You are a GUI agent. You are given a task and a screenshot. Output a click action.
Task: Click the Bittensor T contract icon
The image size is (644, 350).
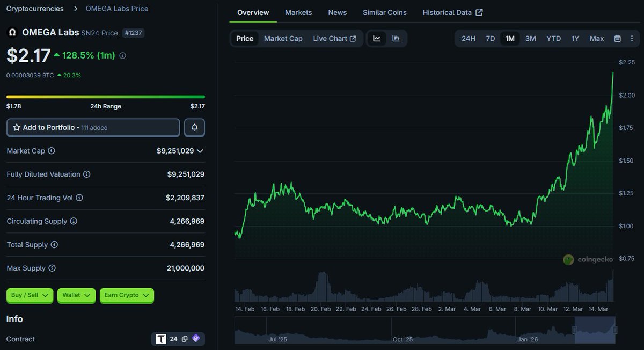162,339
